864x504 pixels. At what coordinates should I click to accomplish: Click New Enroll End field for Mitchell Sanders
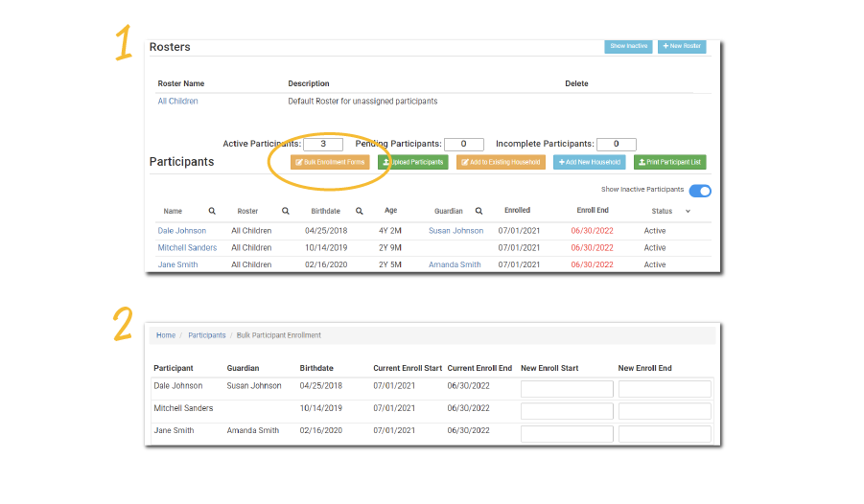(x=665, y=411)
